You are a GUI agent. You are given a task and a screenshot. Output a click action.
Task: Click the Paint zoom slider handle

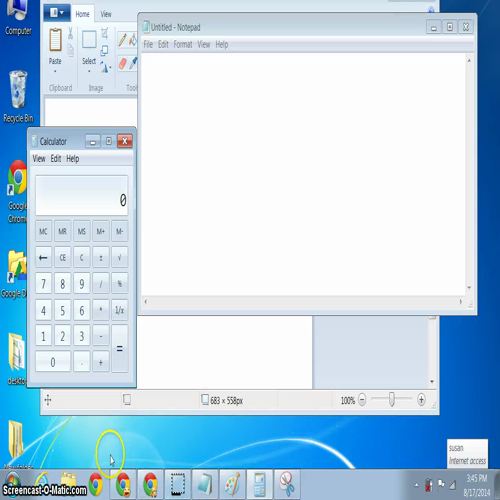pyautogui.click(x=392, y=399)
